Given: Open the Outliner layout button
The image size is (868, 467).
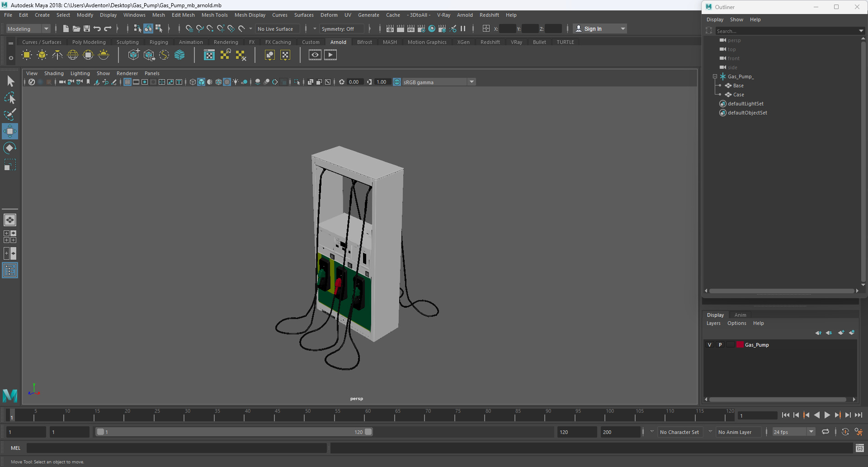Looking at the screenshot, I should click(x=10, y=271).
